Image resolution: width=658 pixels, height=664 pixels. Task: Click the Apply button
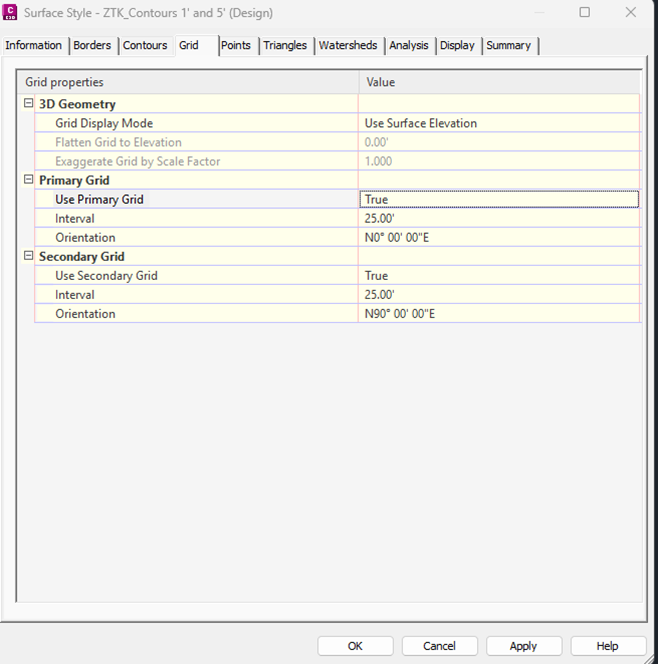point(524,646)
